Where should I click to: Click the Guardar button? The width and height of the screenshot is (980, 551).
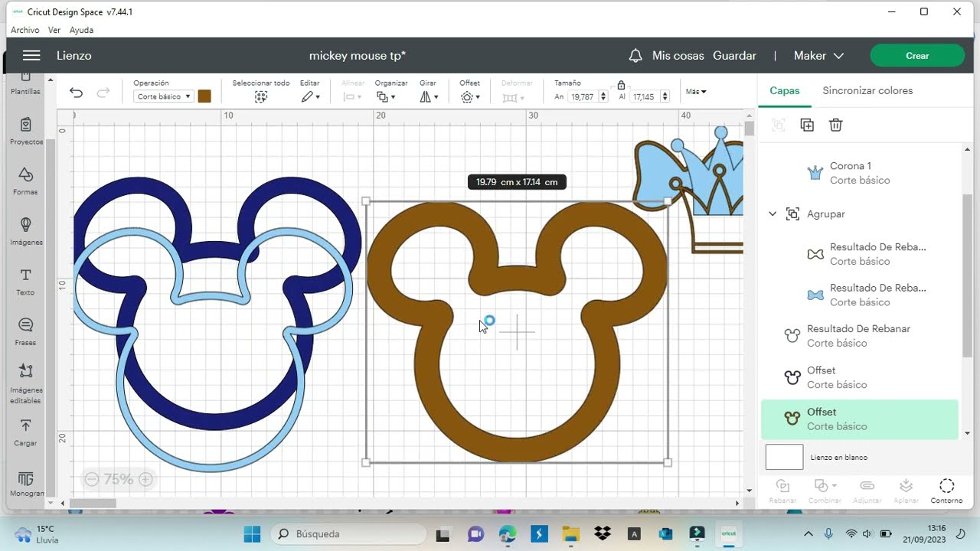coord(734,56)
